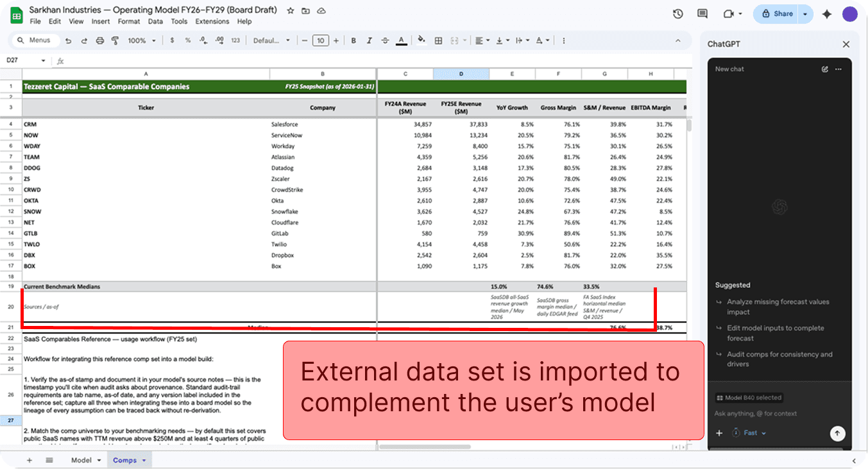
Task: Open the Edit menu
Action: pos(55,21)
